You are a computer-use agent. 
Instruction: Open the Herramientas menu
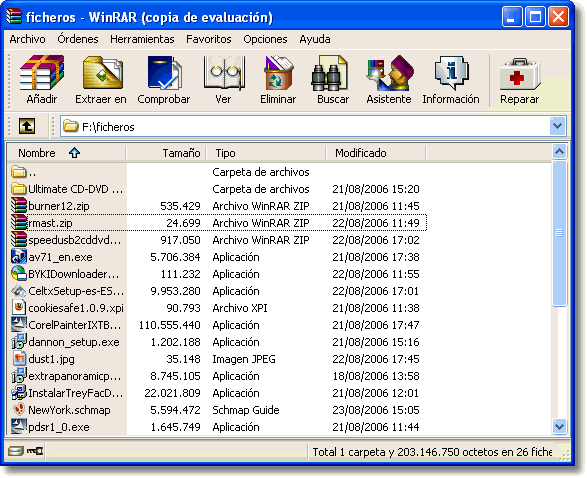[x=142, y=39]
